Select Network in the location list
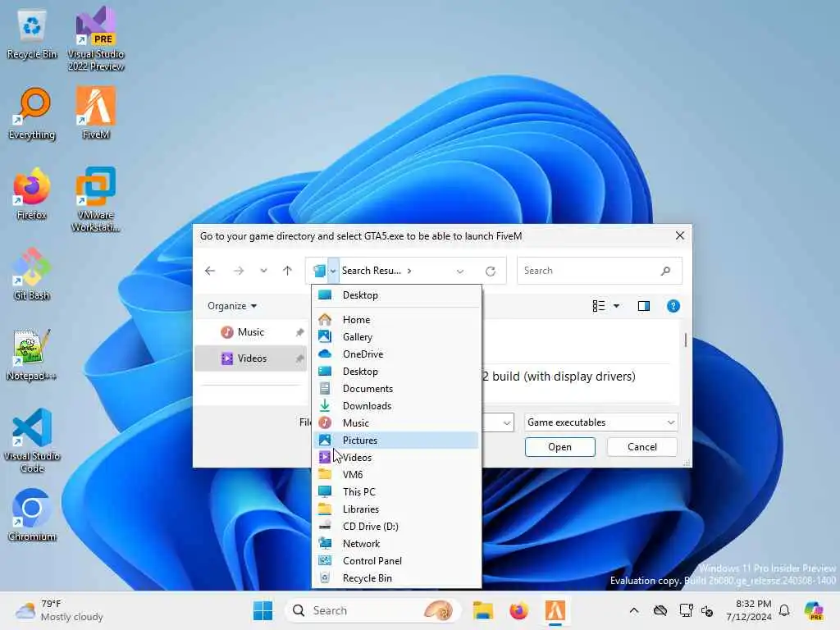Image resolution: width=840 pixels, height=630 pixels. click(396, 544)
